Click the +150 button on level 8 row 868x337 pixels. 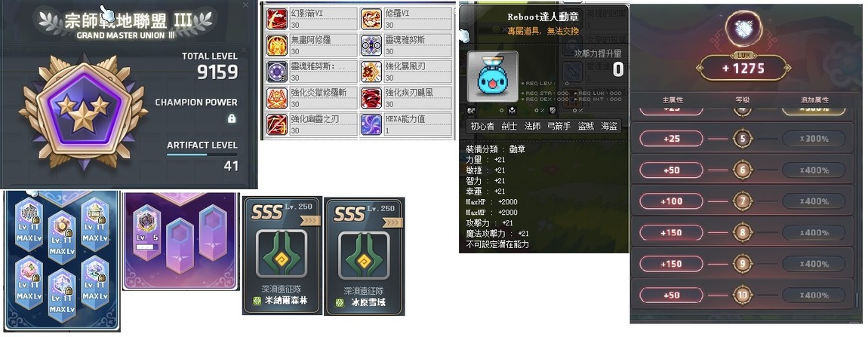pyautogui.click(x=671, y=232)
